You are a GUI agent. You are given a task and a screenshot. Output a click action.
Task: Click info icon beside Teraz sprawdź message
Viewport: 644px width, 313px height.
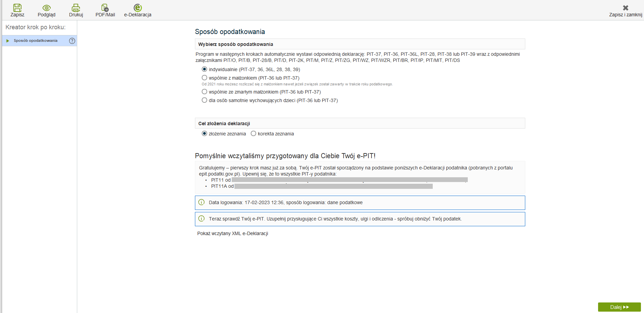point(201,219)
